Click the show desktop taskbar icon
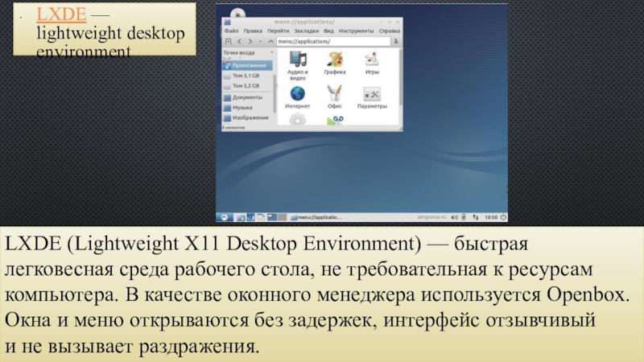 [x=261, y=217]
